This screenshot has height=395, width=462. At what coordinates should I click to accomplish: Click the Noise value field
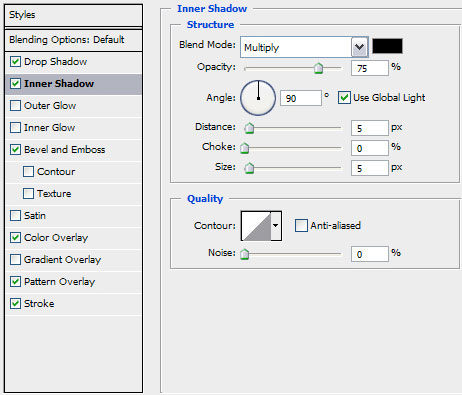(x=370, y=254)
